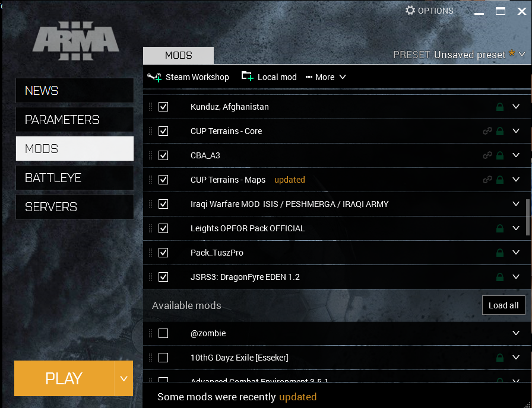Click the Local mod folder icon
Image resolution: width=532 pixels, height=408 pixels.
click(247, 76)
